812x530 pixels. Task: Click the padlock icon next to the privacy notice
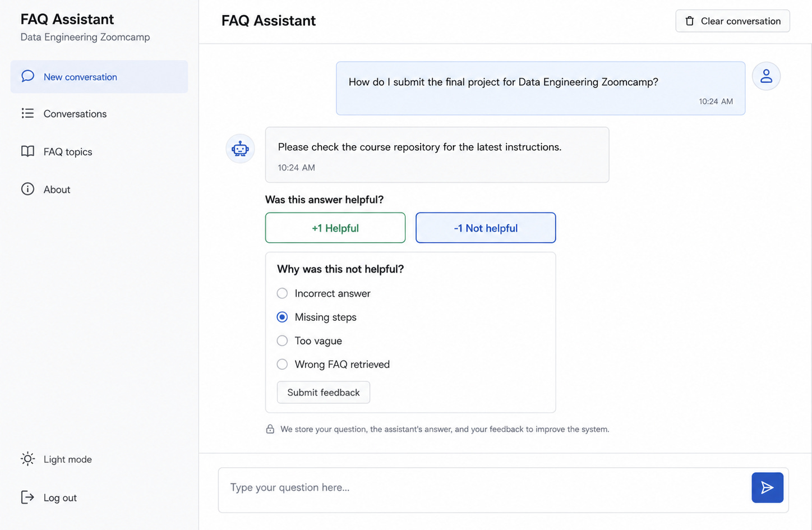[x=270, y=429]
